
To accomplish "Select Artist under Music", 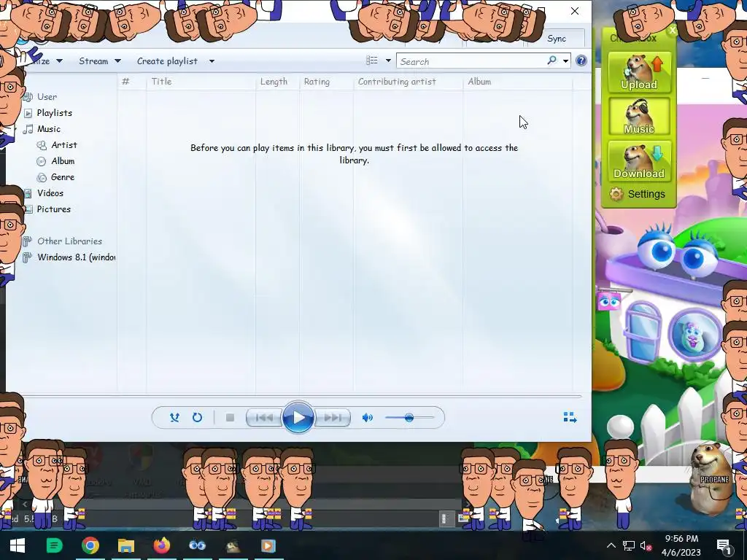I will pos(64,145).
